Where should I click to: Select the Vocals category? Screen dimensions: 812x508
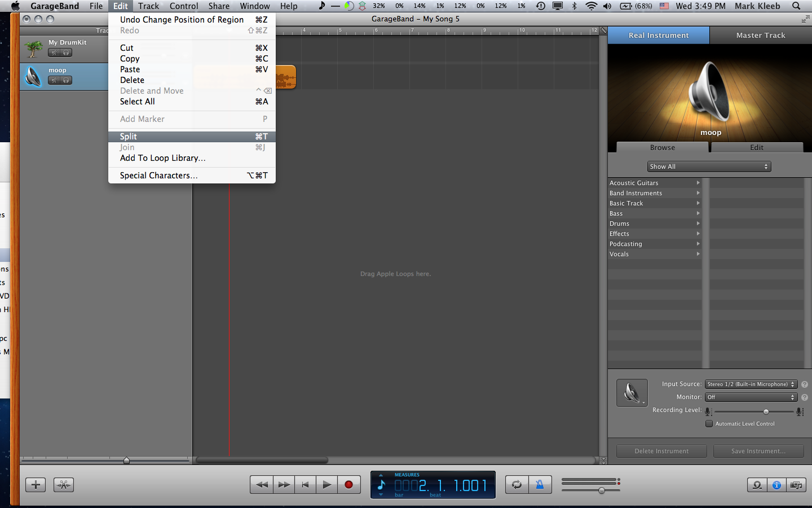coord(654,254)
